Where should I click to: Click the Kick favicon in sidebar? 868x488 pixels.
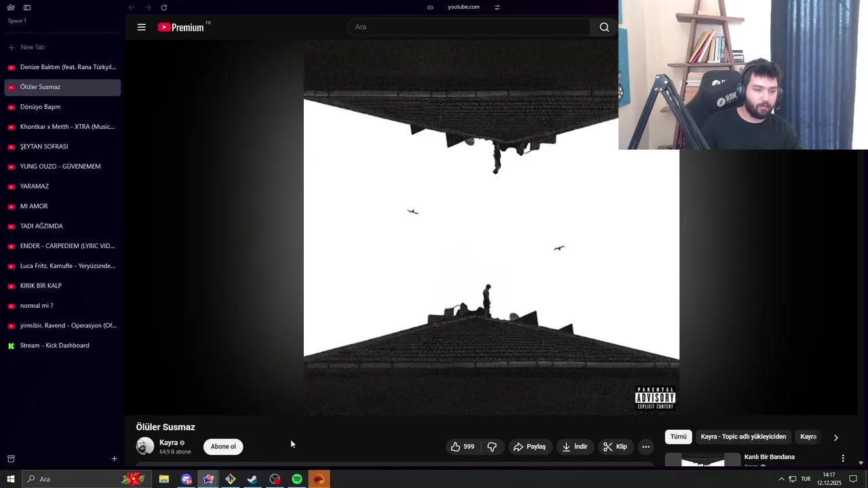pyautogui.click(x=11, y=346)
